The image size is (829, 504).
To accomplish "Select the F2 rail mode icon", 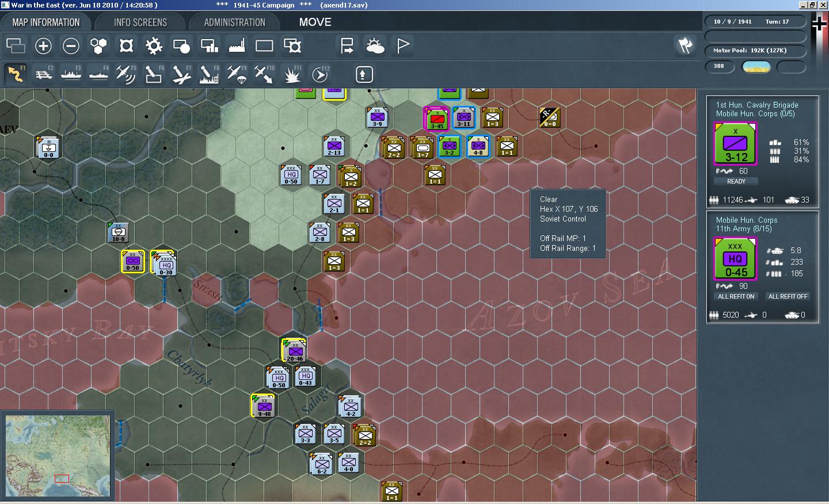I will point(43,74).
